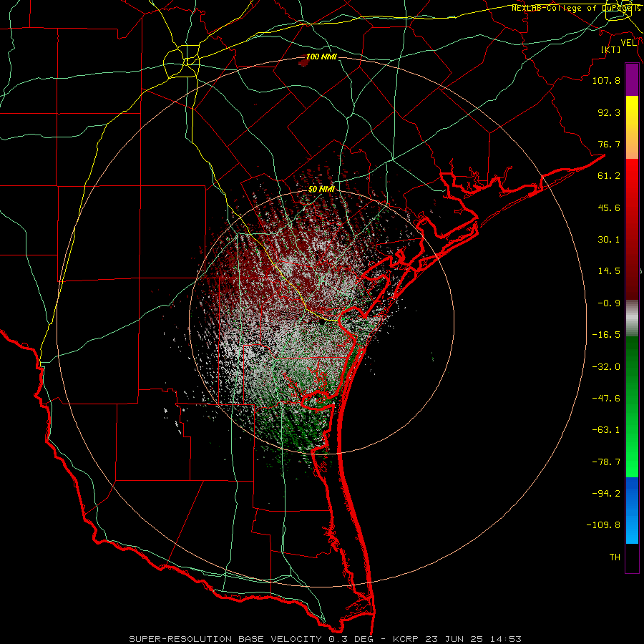Click the NEXLAB-College of DuPage credit text
The width and height of the screenshot is (644, 644).
(575, 8)
